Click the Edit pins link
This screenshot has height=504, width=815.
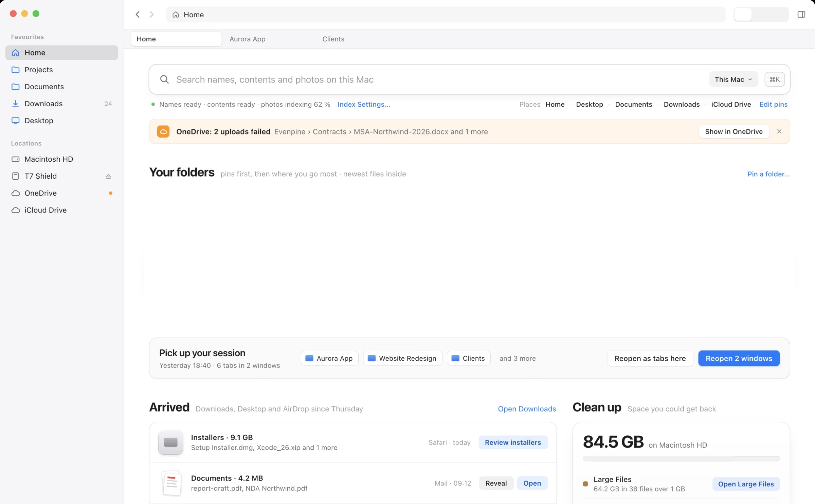click(773, 104)
